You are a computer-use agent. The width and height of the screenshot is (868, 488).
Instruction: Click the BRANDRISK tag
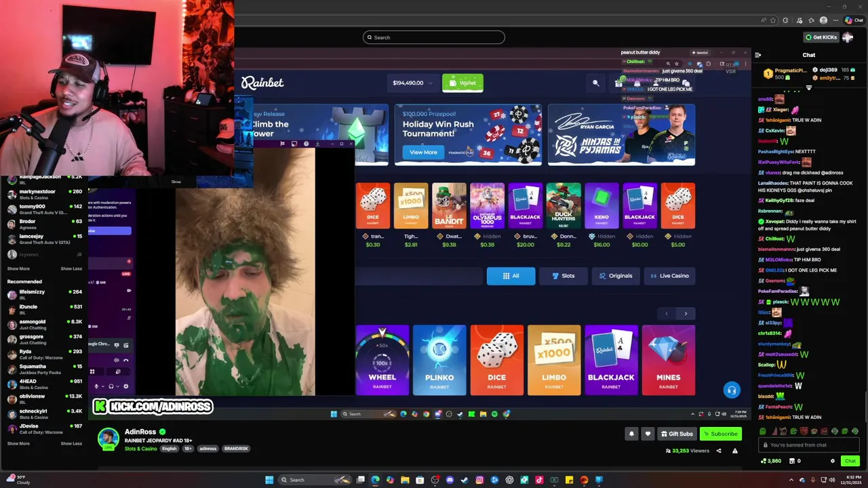[x=236, y=449]
